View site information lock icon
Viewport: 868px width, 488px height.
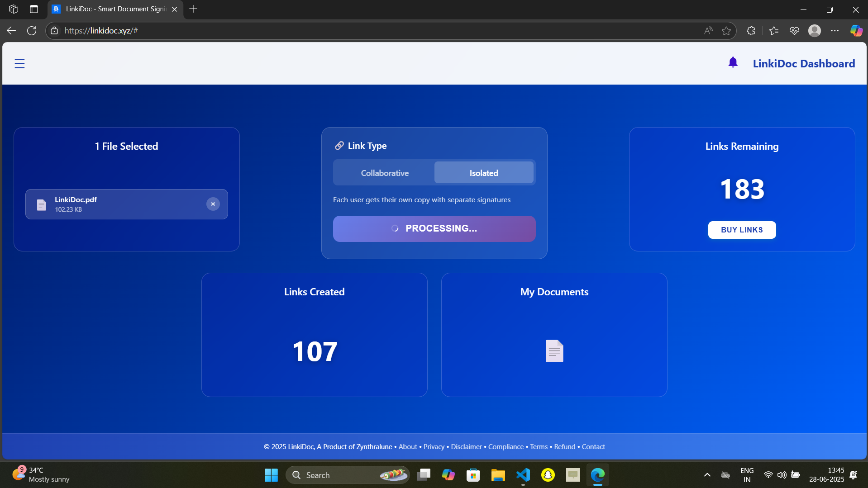pyautogui.click(x=54, y=31)
